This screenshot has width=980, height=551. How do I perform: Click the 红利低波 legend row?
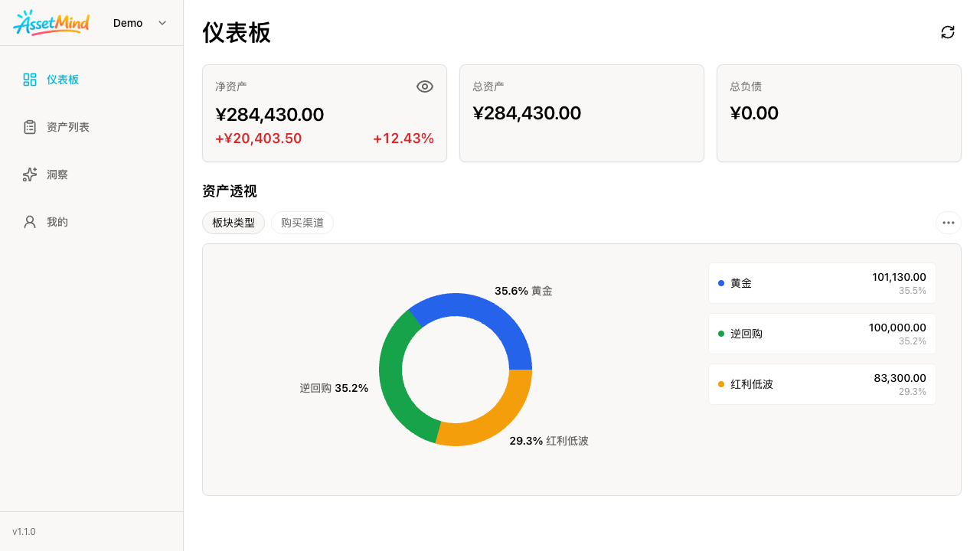(822, 384)
